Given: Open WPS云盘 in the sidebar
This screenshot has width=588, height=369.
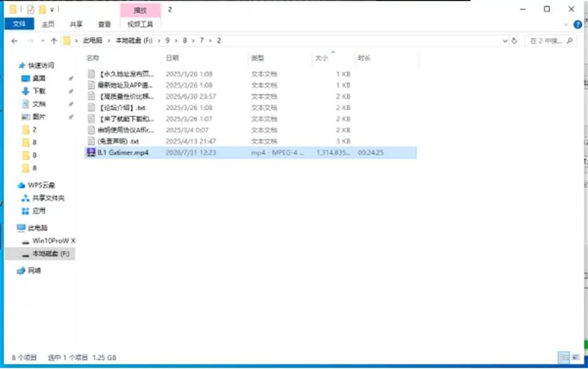Looking at the screenshot, I should tap(36, 185).
